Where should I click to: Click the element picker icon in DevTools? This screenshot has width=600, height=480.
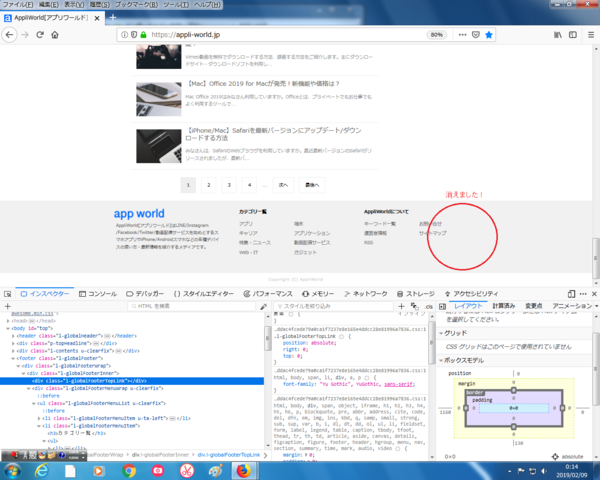(8, 294)
